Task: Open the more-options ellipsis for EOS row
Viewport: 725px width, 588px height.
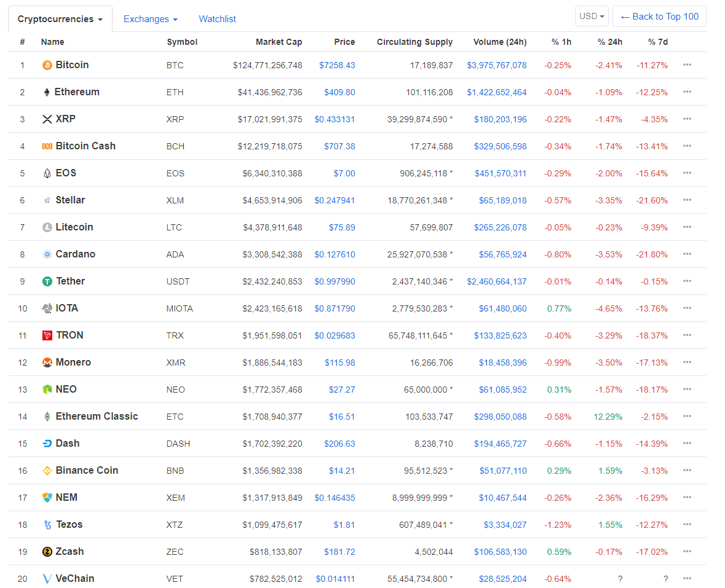Action: (x=687, y=173)
